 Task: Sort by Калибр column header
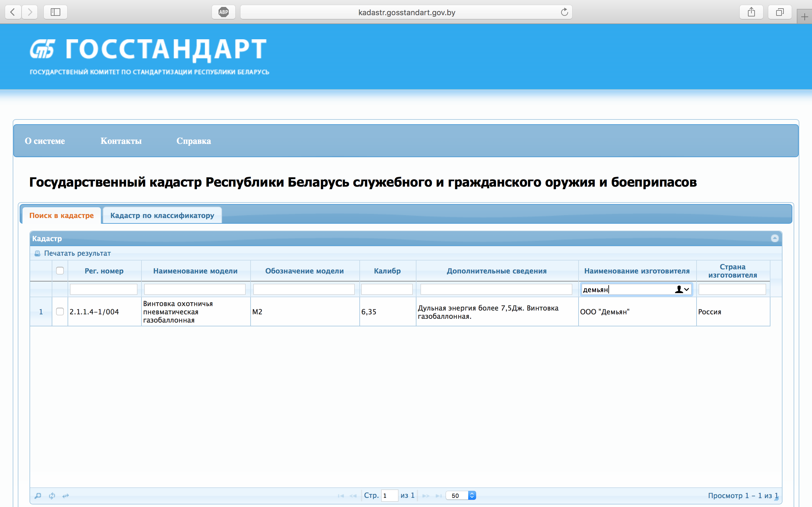pyautogui.click(x=387, y=271)
